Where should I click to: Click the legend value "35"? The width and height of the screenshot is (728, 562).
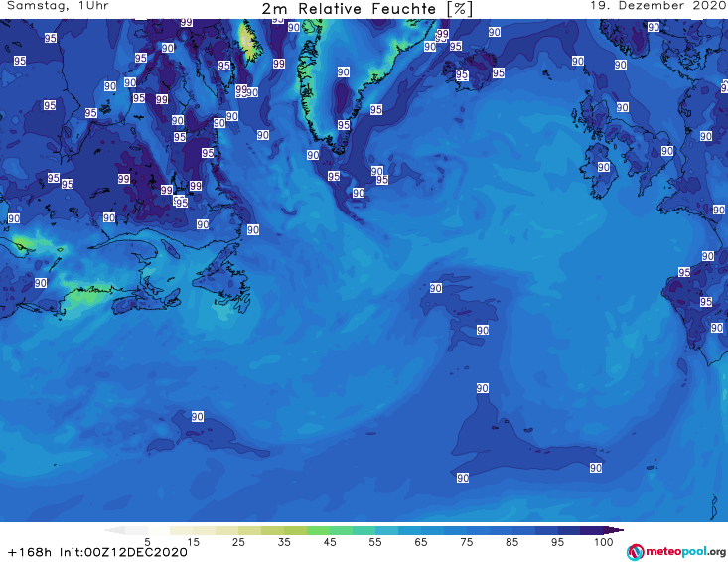(x=284, y=542)
